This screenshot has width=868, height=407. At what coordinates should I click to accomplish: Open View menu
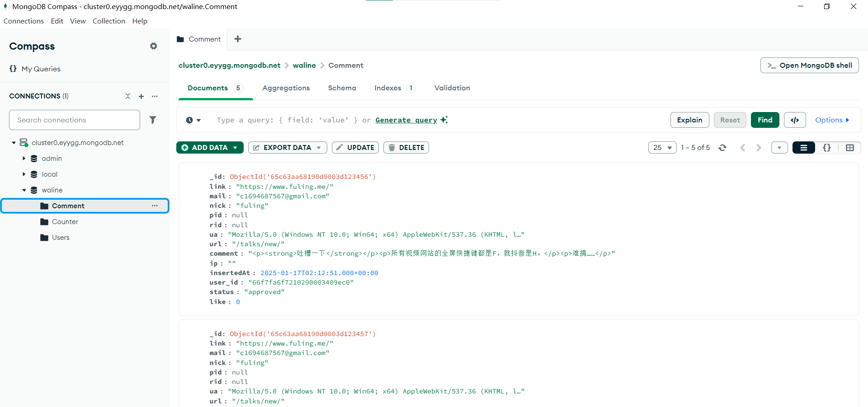click(x=78, y=21)
